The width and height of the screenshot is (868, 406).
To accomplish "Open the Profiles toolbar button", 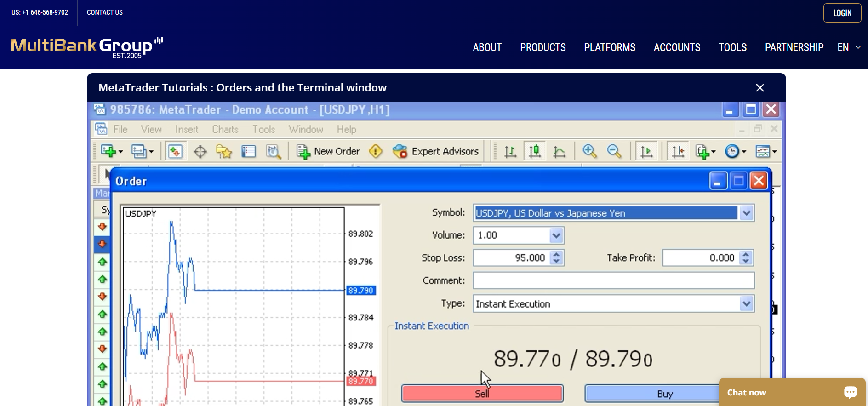I will tap(142, 151).
